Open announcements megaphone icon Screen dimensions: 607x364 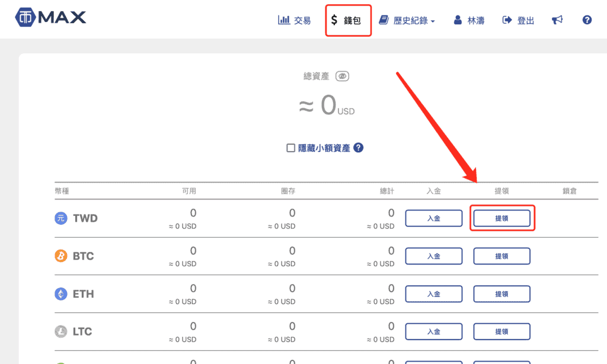coord(557,20)
